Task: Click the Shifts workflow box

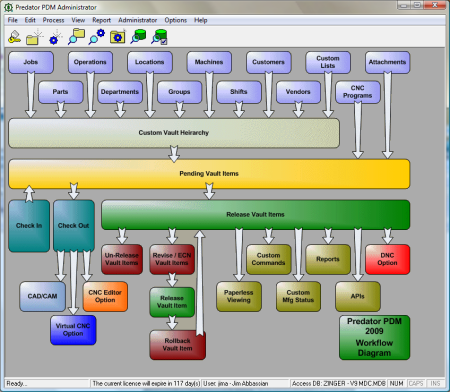Action: tap(239, 92)
